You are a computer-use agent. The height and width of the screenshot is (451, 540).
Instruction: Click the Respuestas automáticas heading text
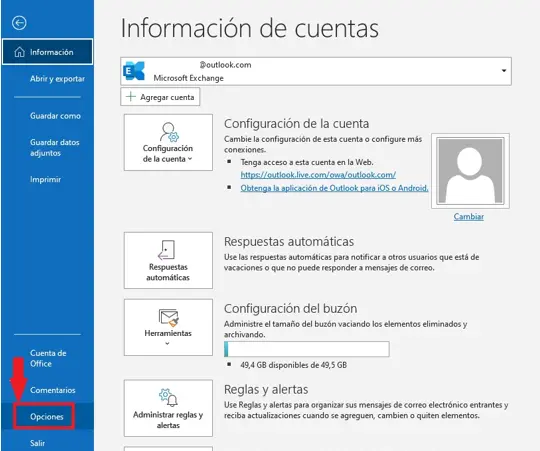289,241
